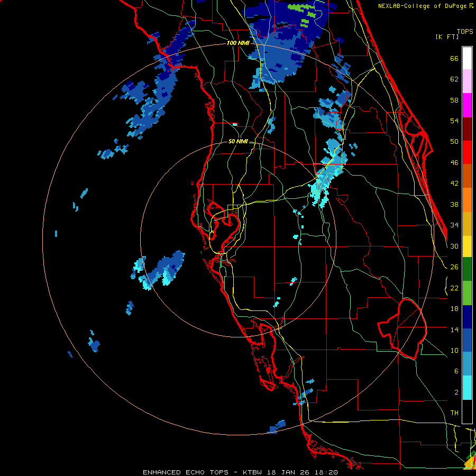Select legend value "26"
The image size is (476, 476).
pyautogui.click(x=454, y=267)
